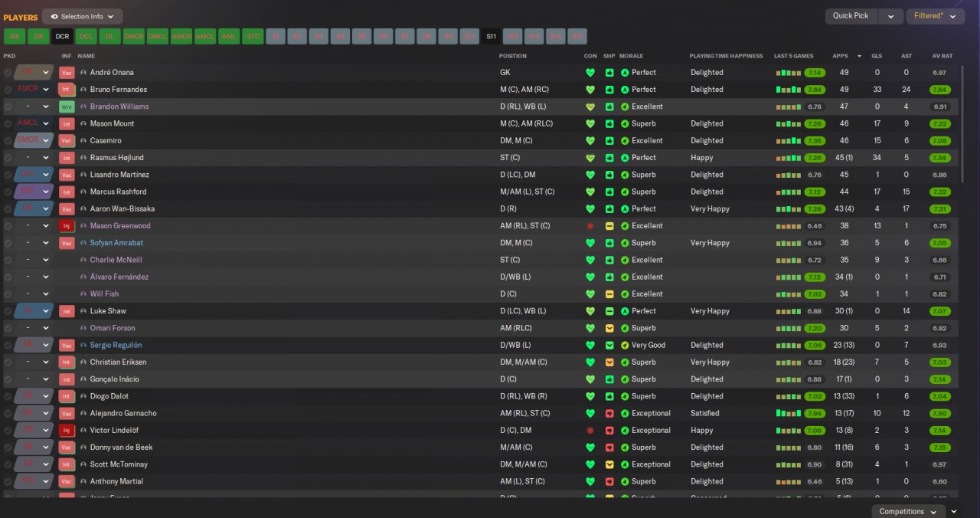Click Casemiro's Vac status icon
The image size is (980, 518).
coord(67,141)
